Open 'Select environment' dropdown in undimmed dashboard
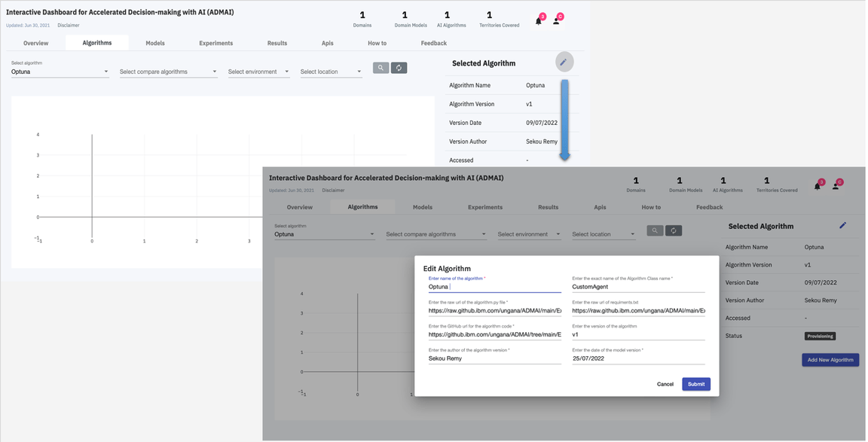This screenshot has width=868, height=442. (258, 72)
